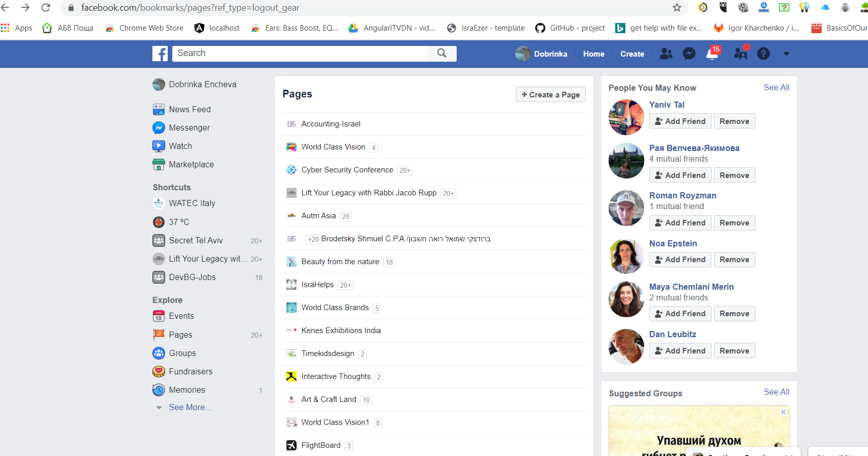The height and width of the screenshot is (456, 868).
Task: Open account dropdown arrow in top bar
Action: point(786,54)
